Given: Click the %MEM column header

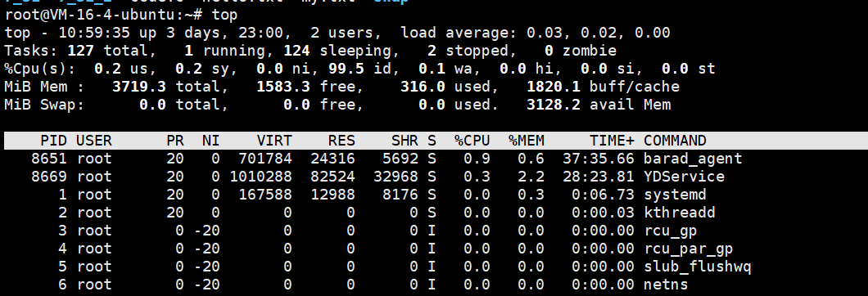Looking at the screenshot, I should [x=527, y=141].
